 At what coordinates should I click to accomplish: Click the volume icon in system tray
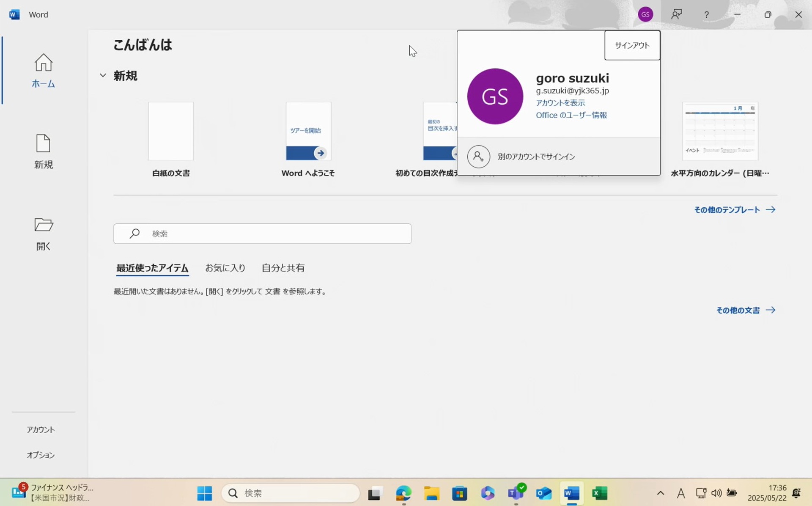[x=716, y=493]
